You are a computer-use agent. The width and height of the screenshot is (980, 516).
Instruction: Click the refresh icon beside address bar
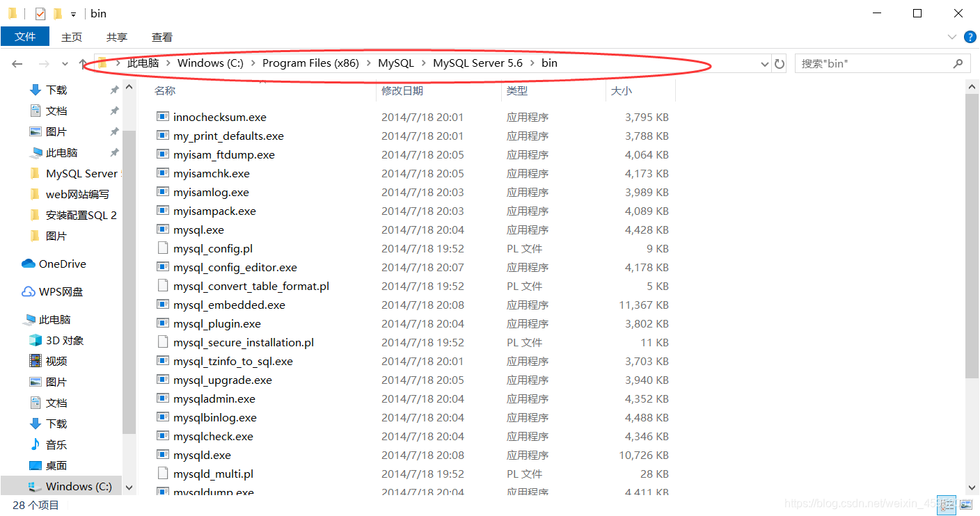[x=780, y=63]
